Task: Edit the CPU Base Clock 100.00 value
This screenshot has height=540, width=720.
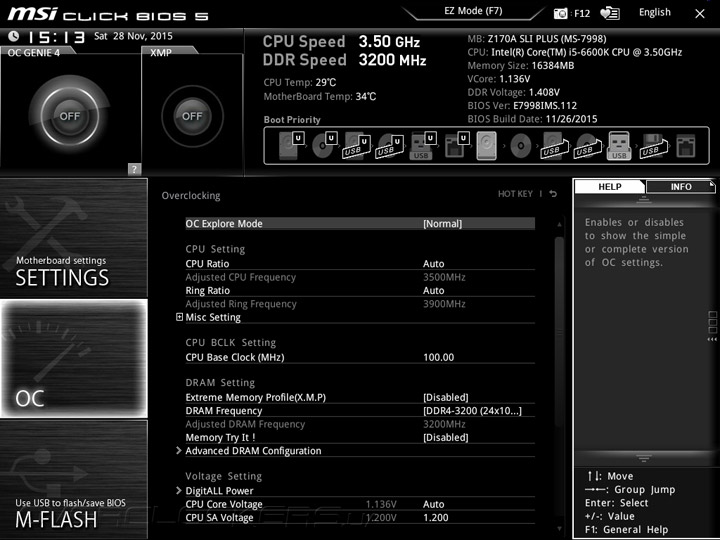Action: [x=439, y=357]
